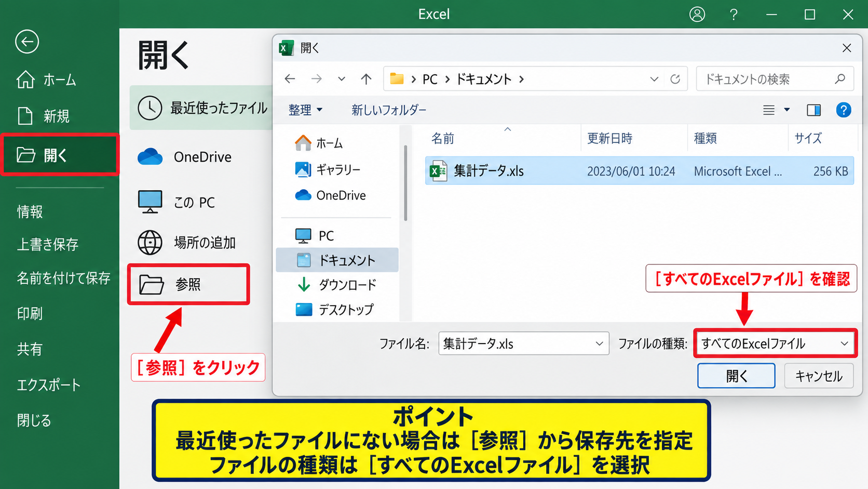The image size is (868, 489).
Task: Select ドキュメント in the navigation pane
Action: 337,260
